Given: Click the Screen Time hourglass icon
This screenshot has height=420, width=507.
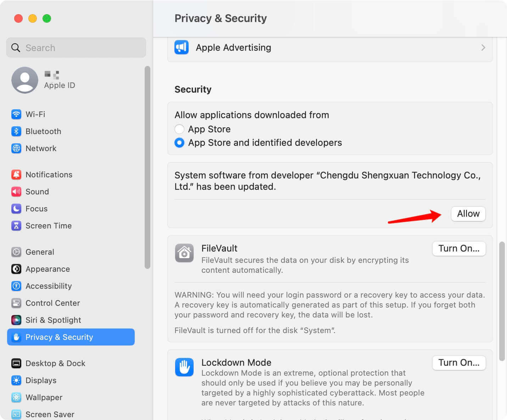Looking at the screenshot, I should (16, 226).
